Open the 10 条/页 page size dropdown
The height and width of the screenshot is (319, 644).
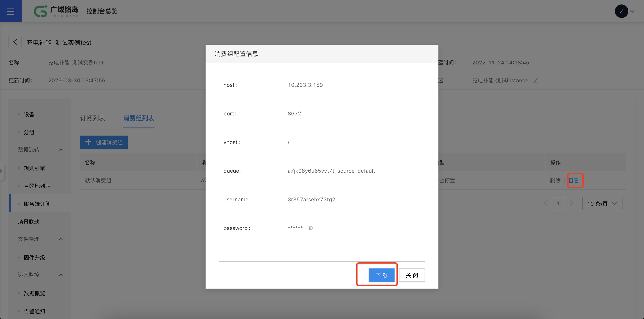click(x=602, y=203)
